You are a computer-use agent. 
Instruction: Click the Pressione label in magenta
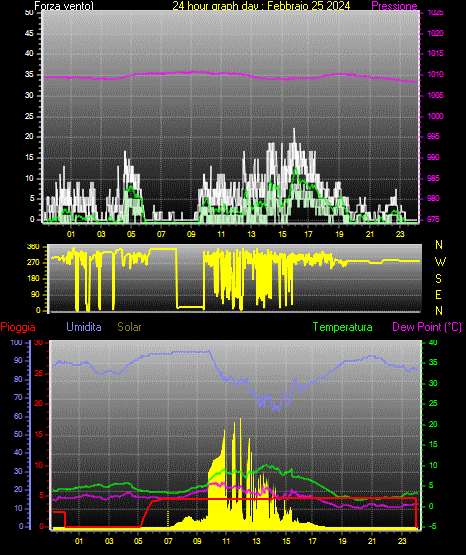pyautogui.click(x=394, y=6)
